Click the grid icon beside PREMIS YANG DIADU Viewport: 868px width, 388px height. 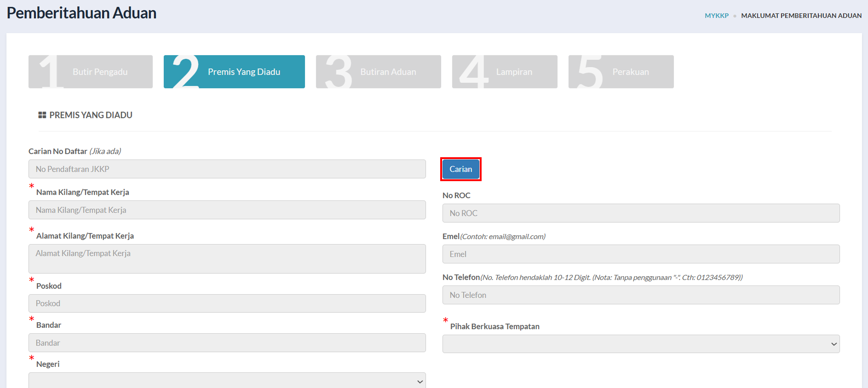42,115
